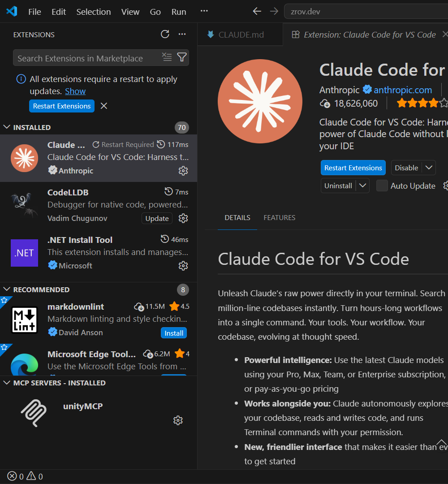Click the Vadim Chugunov publisher name
The height and width of the screenshot is (484, 448).
point(77,218)
